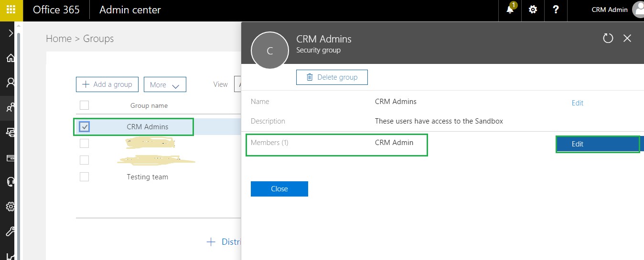Screen dimensions: 644x260
Task: Toggle the select-all groups checkbox
Action: 84,105
